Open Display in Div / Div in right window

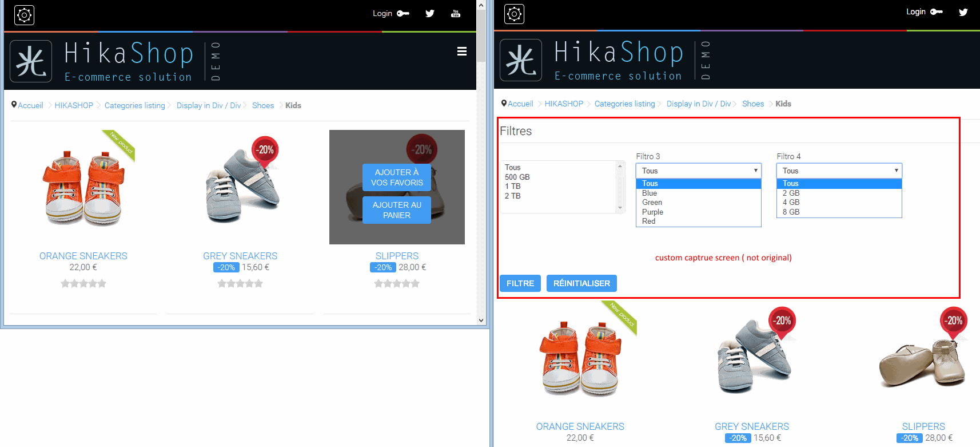699,104
